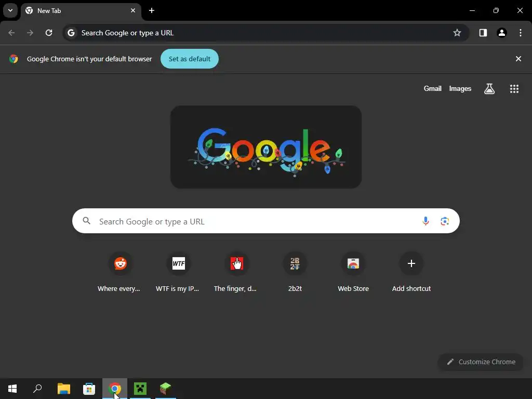Click 'Google Chrome isn't your default browser' text
532x399 pixels.
point(89,59)
